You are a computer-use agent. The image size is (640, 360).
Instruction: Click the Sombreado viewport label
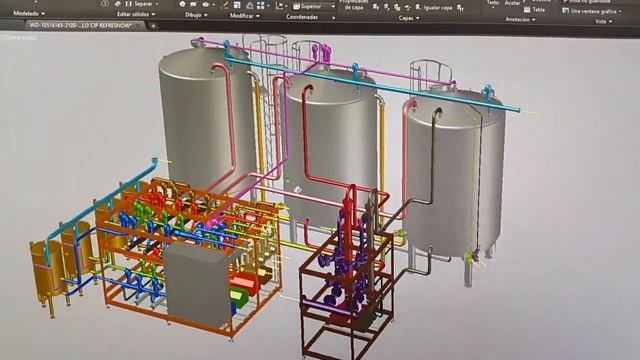[x=19, y=37]
